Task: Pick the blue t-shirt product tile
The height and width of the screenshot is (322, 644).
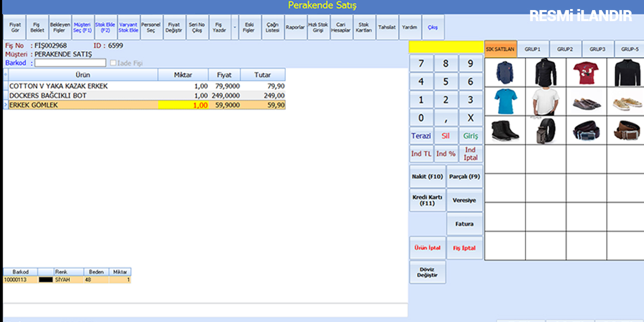Action: [x=505, y=102]
